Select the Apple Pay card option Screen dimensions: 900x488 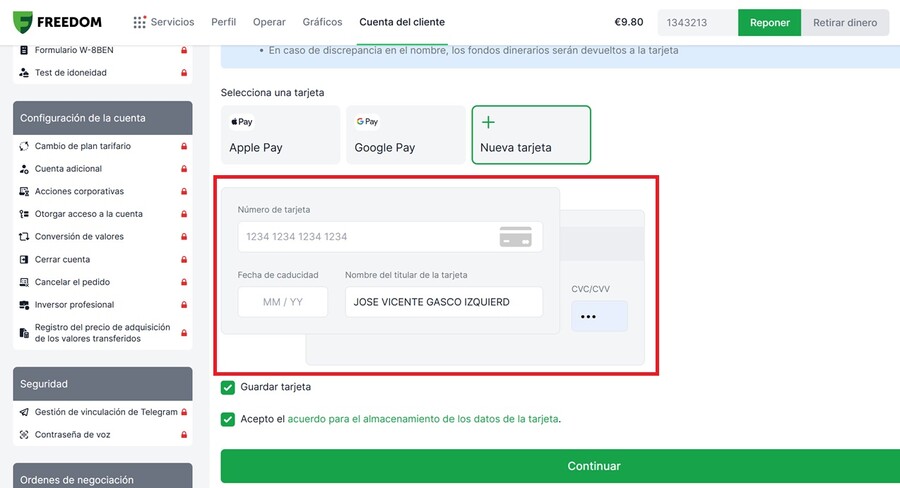(x=280, y=135)
